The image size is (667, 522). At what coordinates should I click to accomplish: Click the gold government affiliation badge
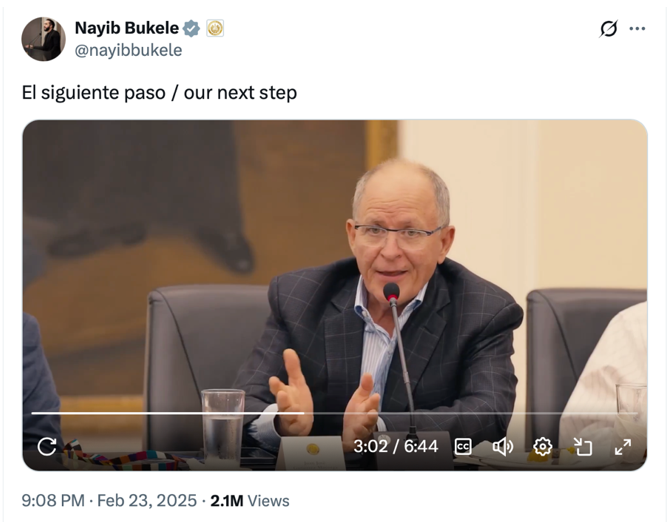215,29
